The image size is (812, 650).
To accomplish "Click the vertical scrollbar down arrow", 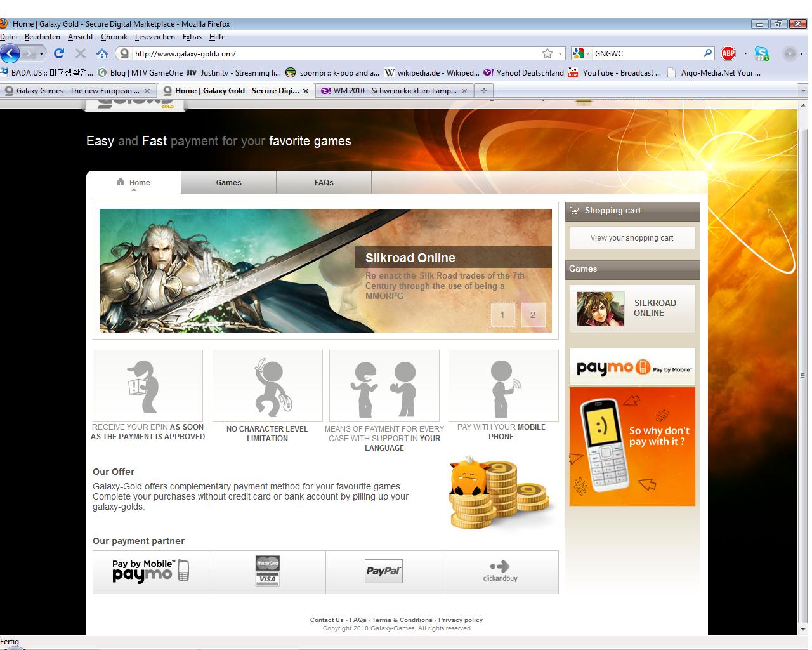I will (x=803, y=629).
